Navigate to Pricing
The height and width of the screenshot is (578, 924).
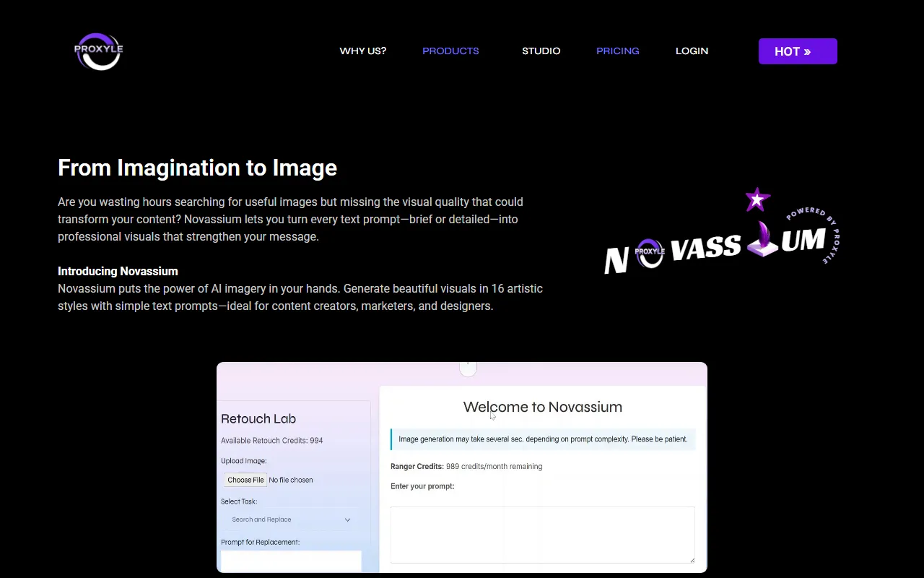click(x=617, y=51)
